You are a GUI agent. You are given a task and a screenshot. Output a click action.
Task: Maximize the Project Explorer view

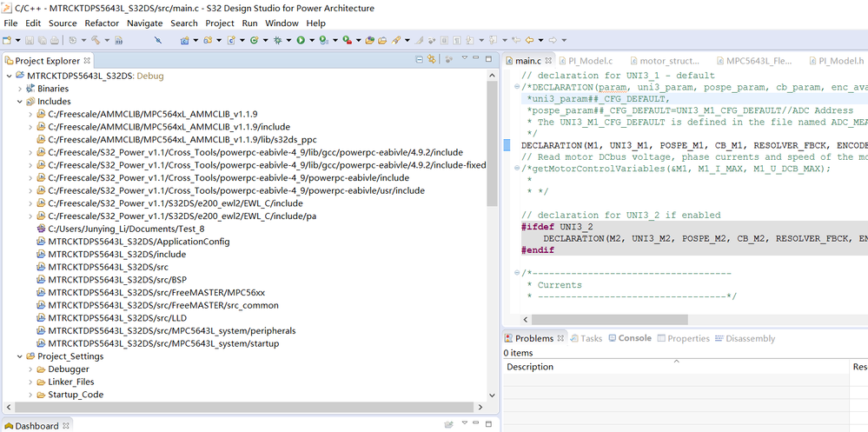tap(488, 58)
